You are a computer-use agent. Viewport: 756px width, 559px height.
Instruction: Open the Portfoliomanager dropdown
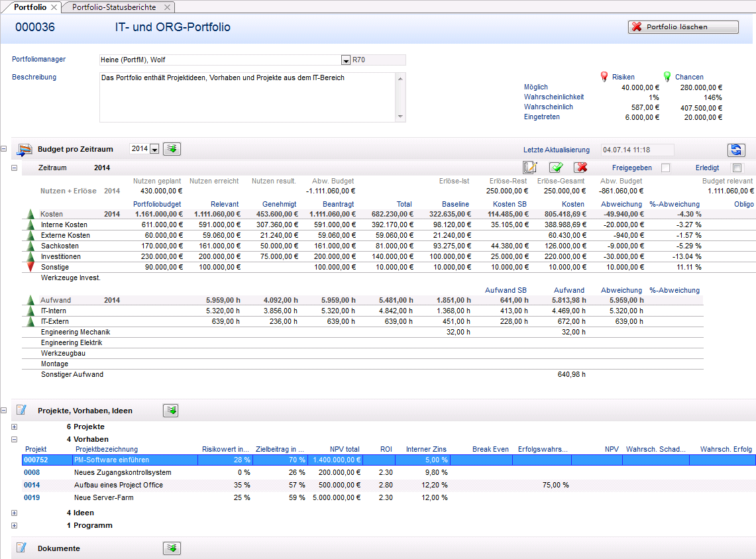tap(345, 60)
